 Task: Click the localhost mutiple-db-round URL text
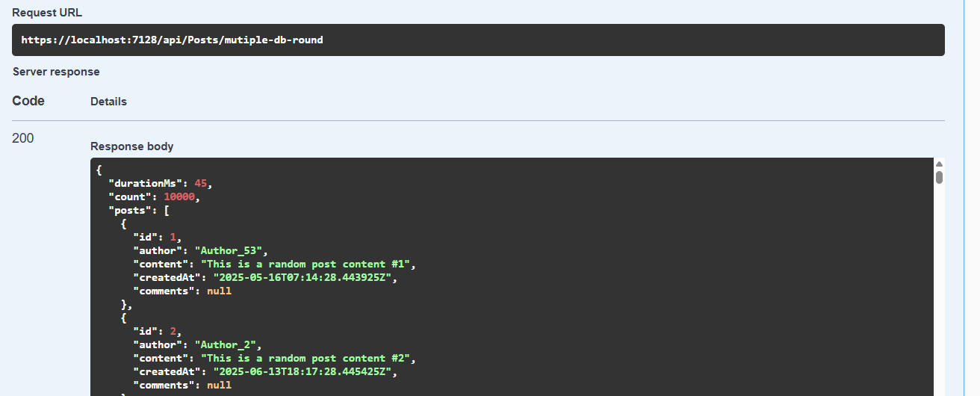pos(172,40)
